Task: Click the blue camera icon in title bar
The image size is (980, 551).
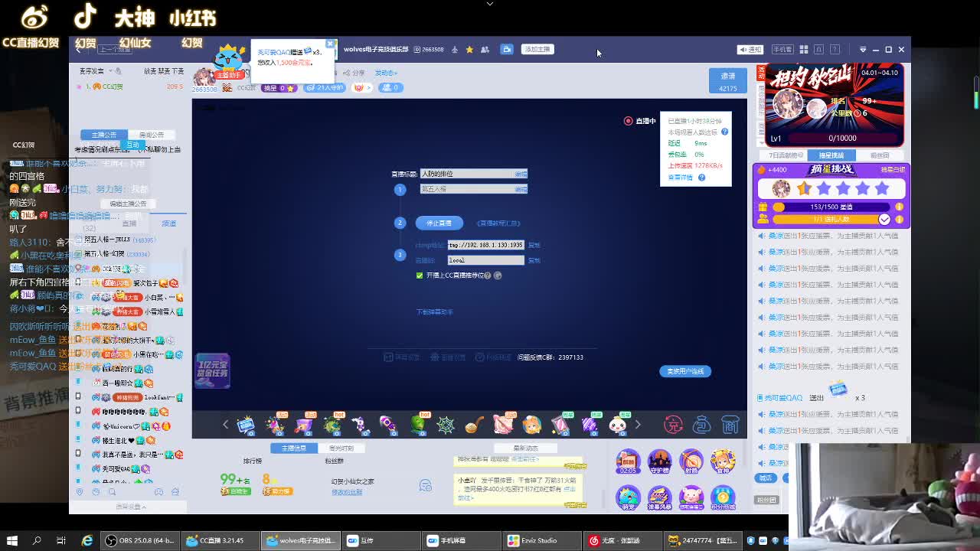Action: tap(507, 50)
